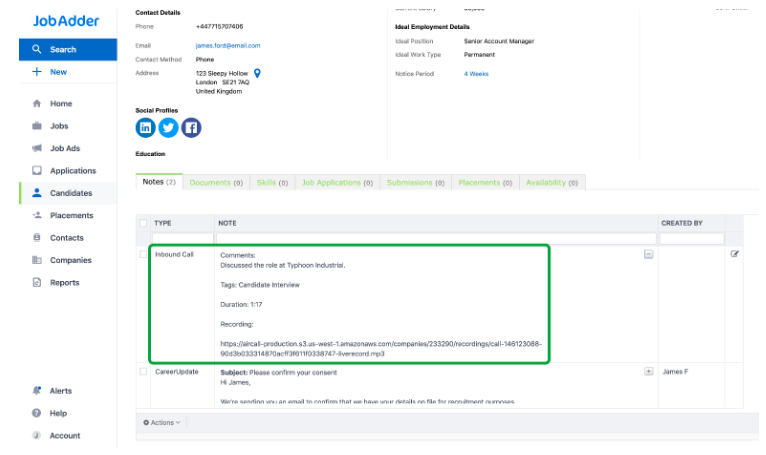This screenshot has height=455, width=766.
Task: Open the Companies label
Action: tap(71, 260)
